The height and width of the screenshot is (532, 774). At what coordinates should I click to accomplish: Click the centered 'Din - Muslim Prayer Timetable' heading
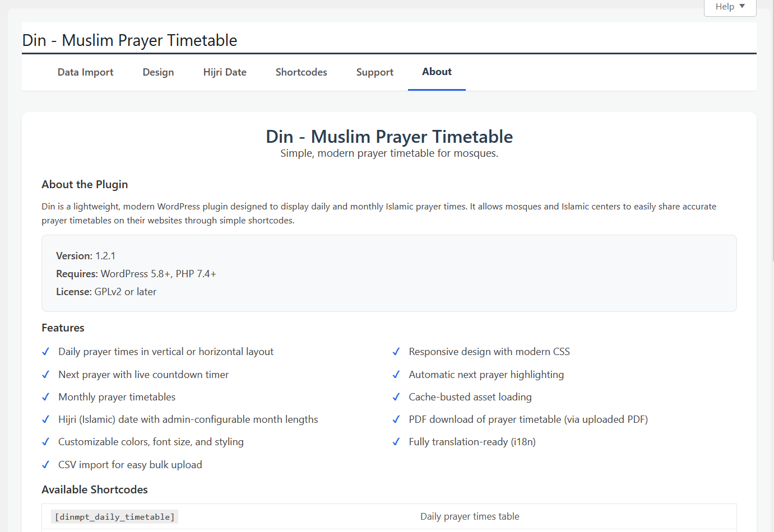click(x=389, y=137)
